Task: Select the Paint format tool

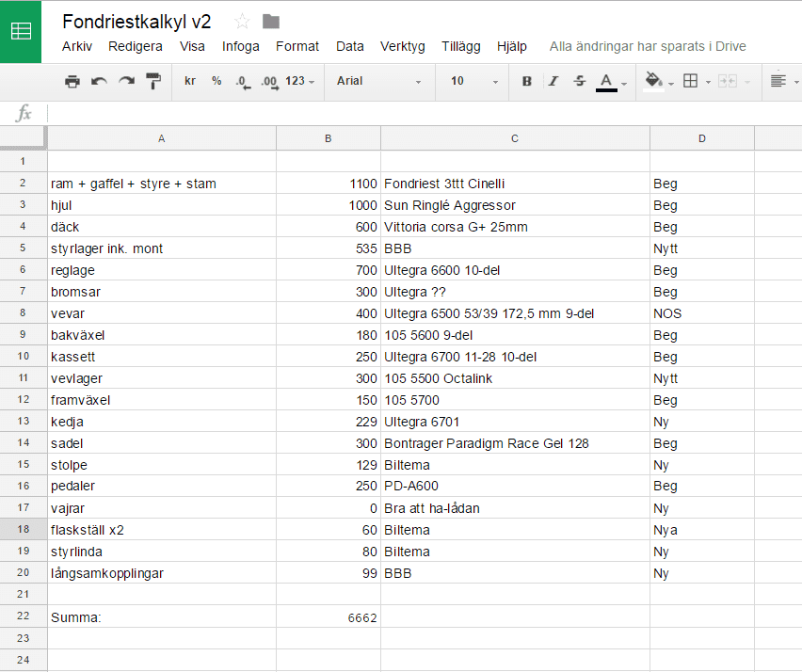Action: click(x=153, y=81)
